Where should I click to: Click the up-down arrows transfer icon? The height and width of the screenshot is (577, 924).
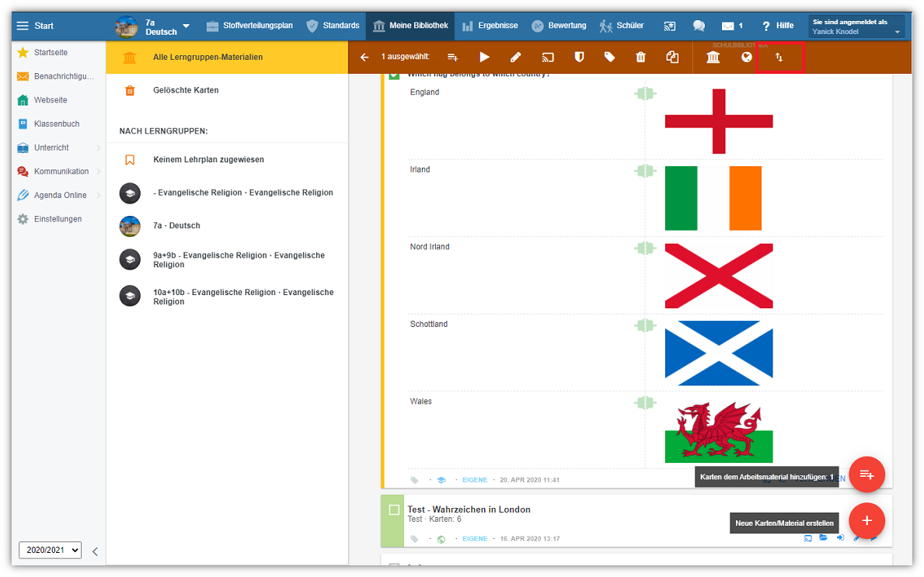click(x=779, y=57)
